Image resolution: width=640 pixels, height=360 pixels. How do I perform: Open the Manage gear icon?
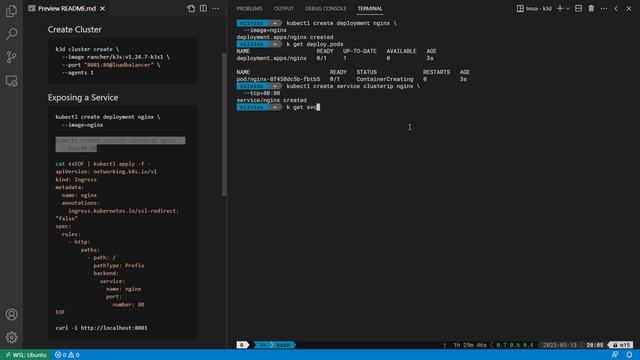11,337
